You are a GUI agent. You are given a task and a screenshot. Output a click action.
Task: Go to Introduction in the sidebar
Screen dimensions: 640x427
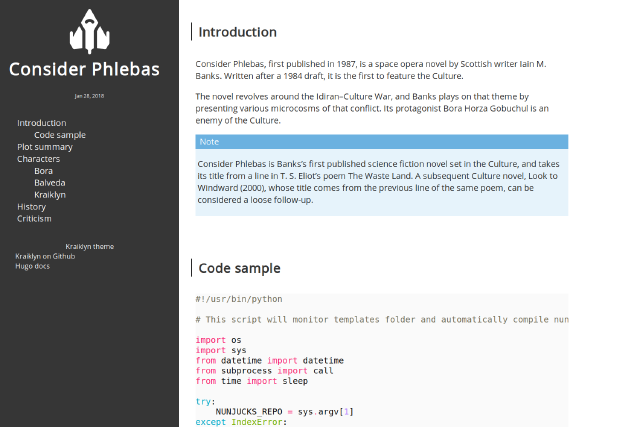pos(42,123)
